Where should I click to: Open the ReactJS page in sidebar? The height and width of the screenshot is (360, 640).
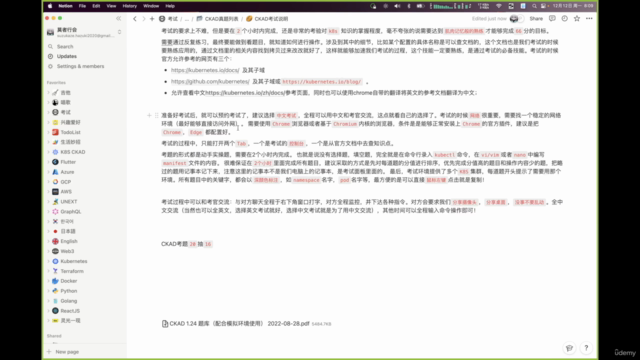[x=70, y=311]
